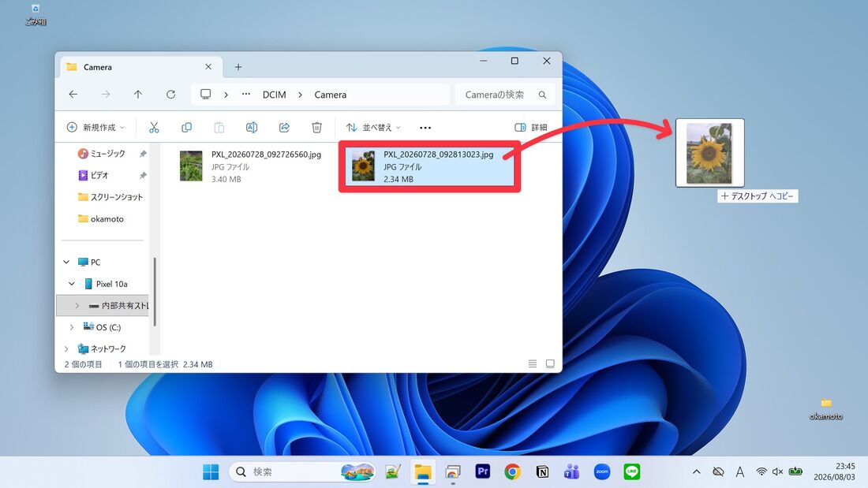The width and height of the screenshot is (868, 488).
Task: Switch to details list view icon
Action: click(533, 363)
